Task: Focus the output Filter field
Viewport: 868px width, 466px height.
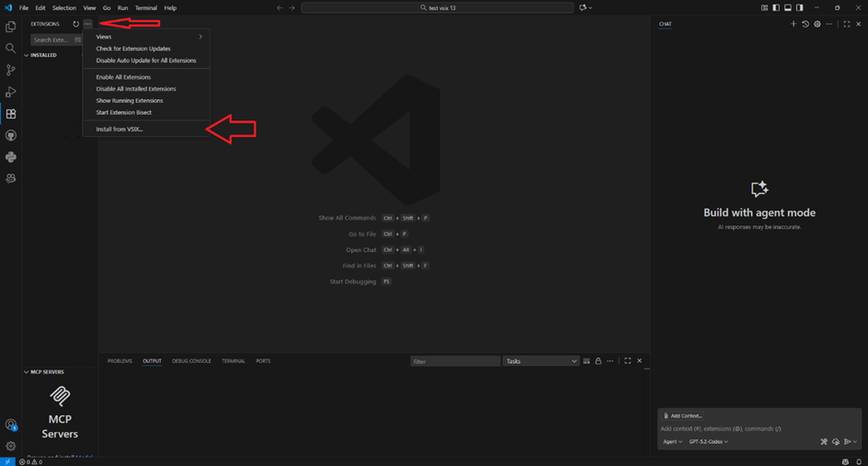Action: point(455,361)
